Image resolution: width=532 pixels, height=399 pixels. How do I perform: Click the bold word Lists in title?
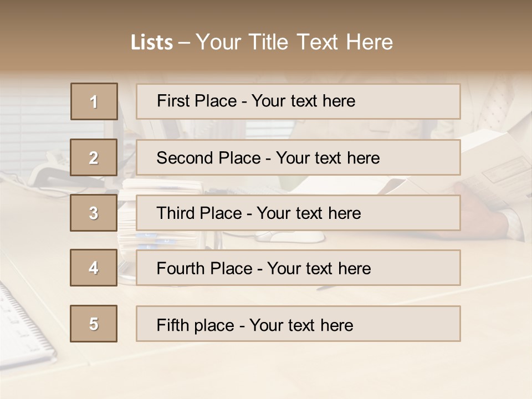point(152,43)
